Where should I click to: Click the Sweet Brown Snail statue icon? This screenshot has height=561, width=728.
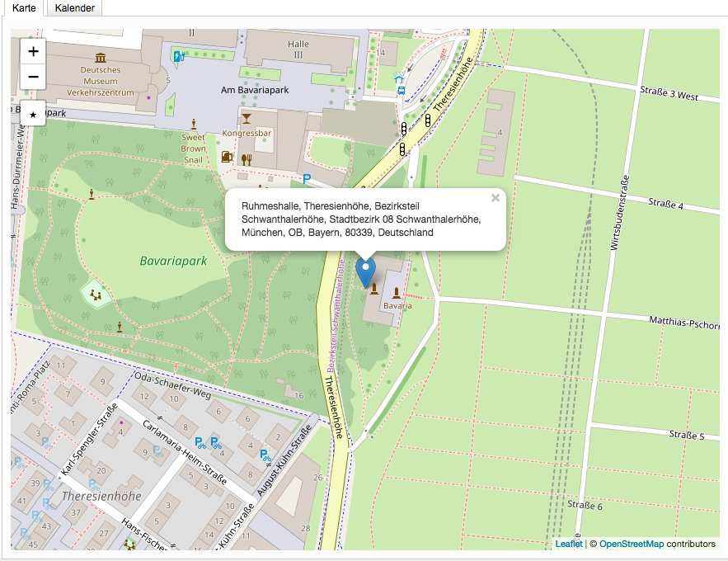[195, 123]
